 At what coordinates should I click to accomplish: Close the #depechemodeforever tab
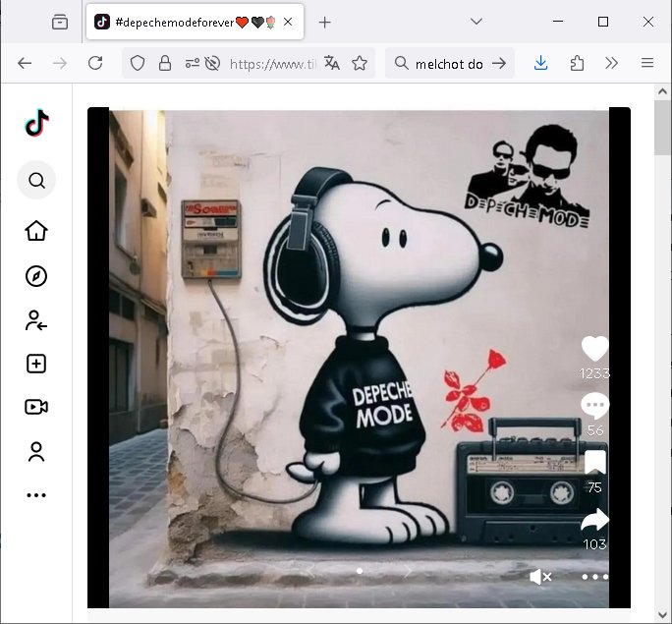288,22
